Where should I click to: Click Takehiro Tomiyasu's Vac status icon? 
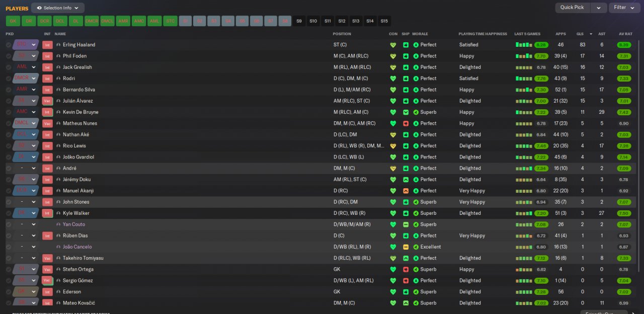coord(47,258)
